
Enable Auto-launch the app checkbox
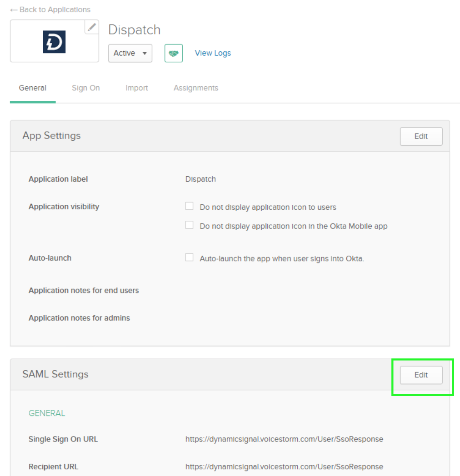(x=189, y=257)
